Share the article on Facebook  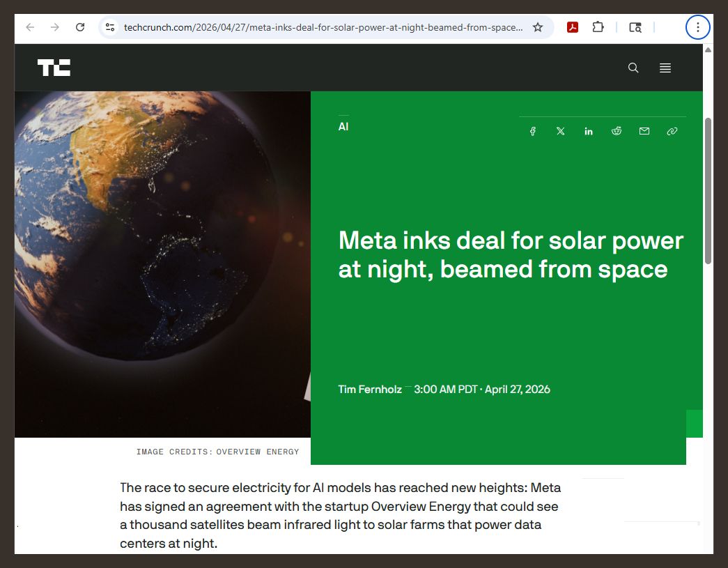(x=532, y=131)
